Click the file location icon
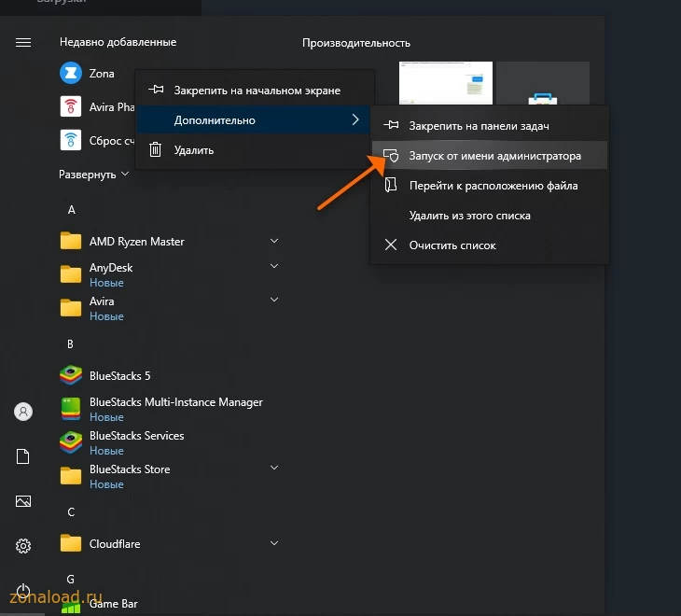This screenshot has height=616, width=681. click(391, 185)
